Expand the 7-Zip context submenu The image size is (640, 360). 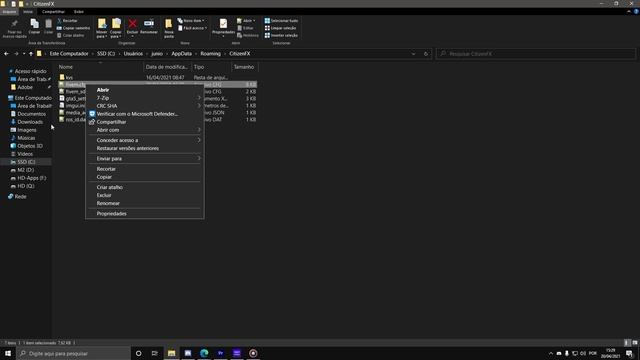click(x=144, y=98)
